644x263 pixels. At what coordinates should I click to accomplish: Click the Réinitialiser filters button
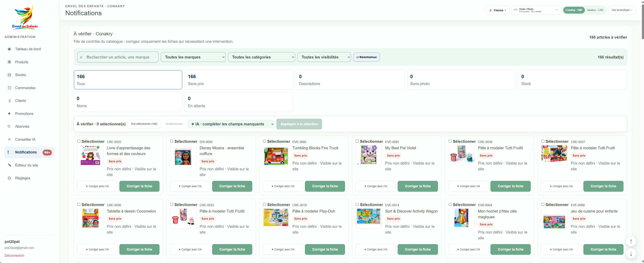tap(366, 57)
